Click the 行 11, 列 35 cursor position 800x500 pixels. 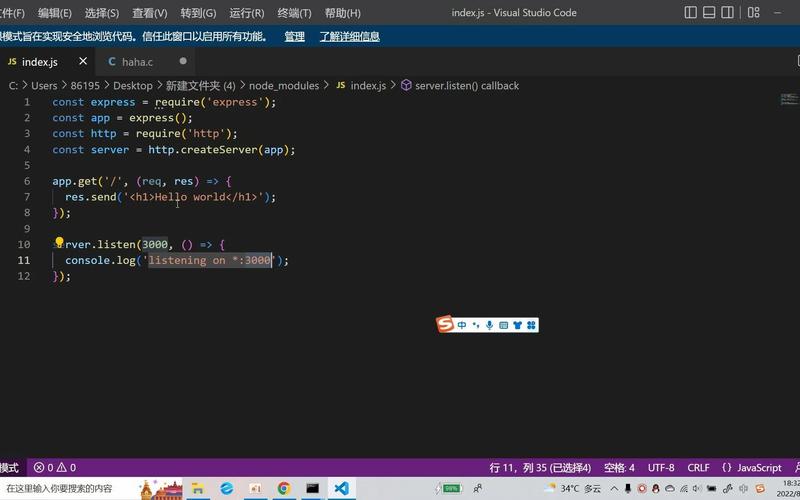(540, 467)
